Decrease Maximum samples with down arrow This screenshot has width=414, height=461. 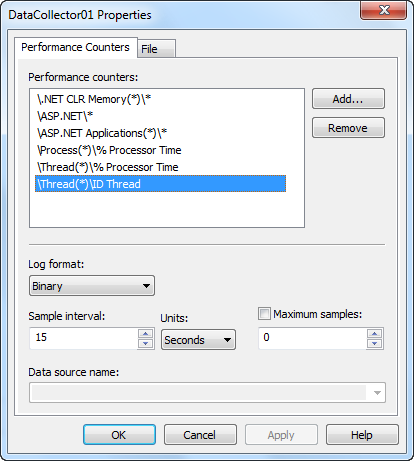click(x=374, y=343)
